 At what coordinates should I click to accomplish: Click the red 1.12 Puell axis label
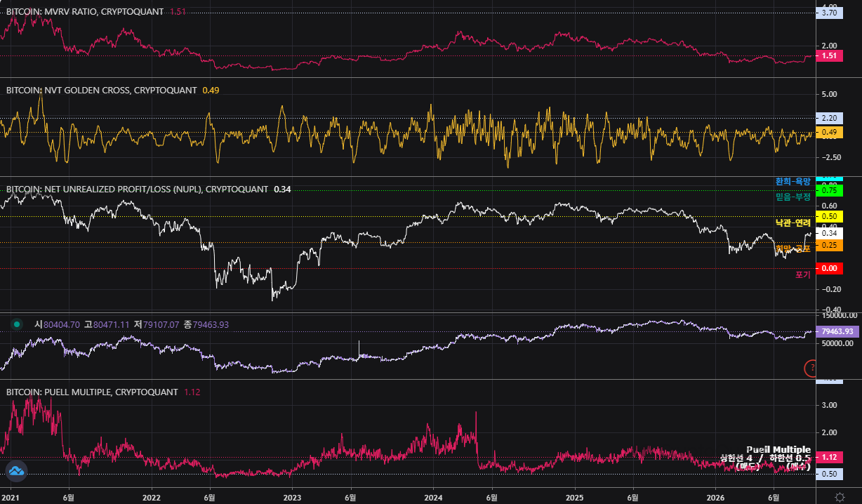pos(829,457)
